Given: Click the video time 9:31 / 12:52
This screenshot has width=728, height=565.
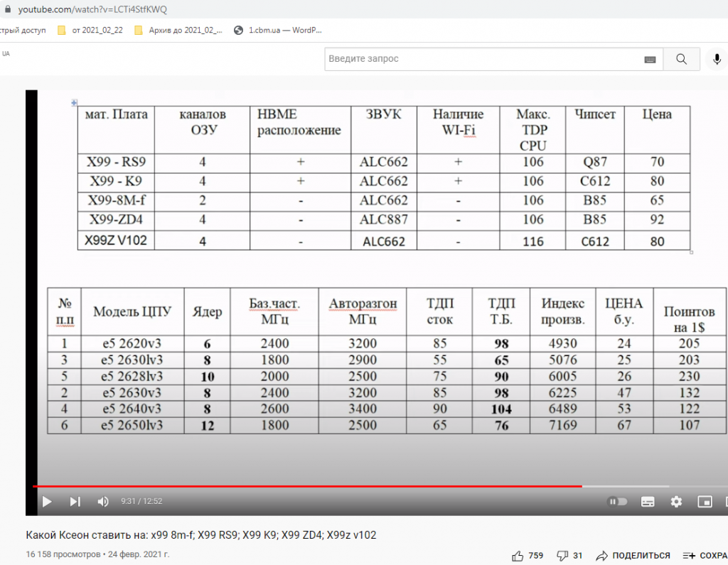Looking at the screenshot, I should (x=141, y=502).
